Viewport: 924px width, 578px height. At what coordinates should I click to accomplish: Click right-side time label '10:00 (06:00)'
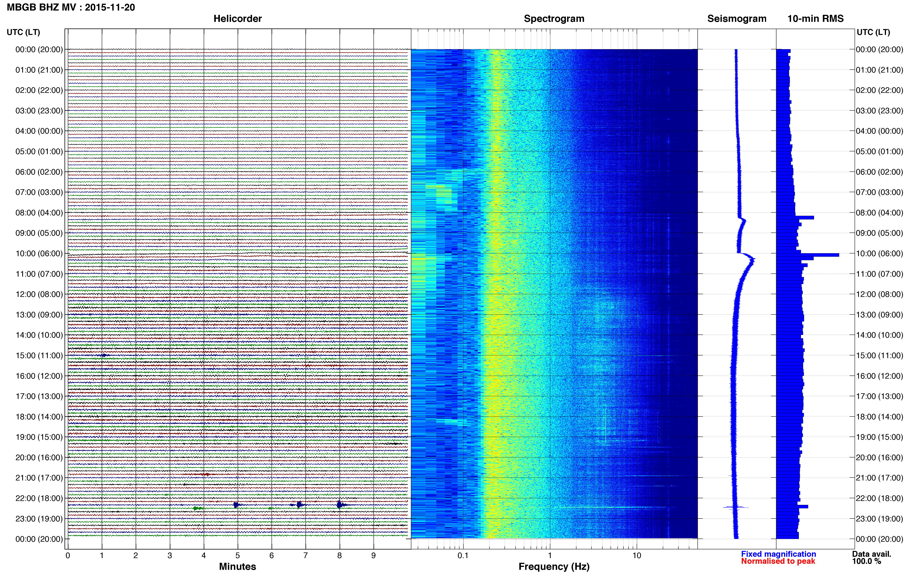[879, 253]
